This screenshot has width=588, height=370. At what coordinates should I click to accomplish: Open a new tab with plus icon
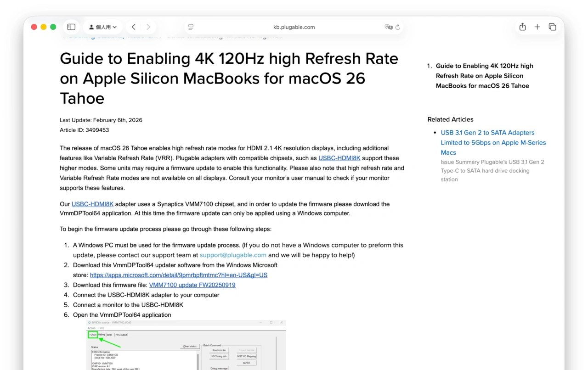tap(537, 27)
